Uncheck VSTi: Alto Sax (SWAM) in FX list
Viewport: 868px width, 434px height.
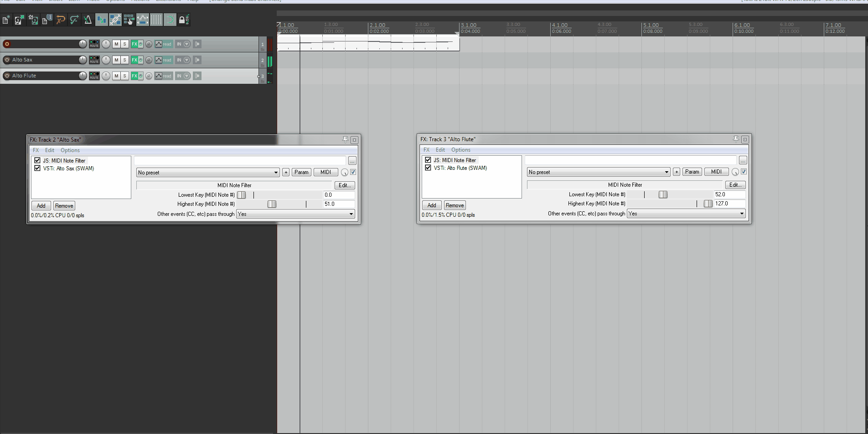[37, 168]
